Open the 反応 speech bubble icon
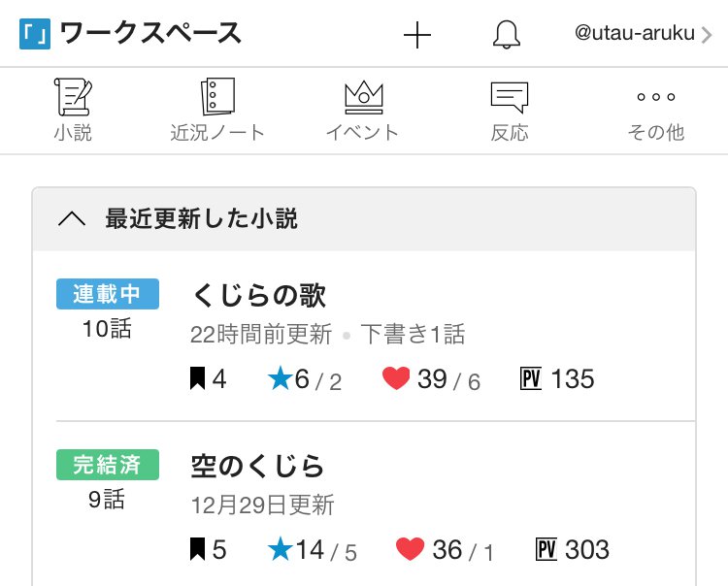This screenshot has width=728, height=586. coord(510,96)
